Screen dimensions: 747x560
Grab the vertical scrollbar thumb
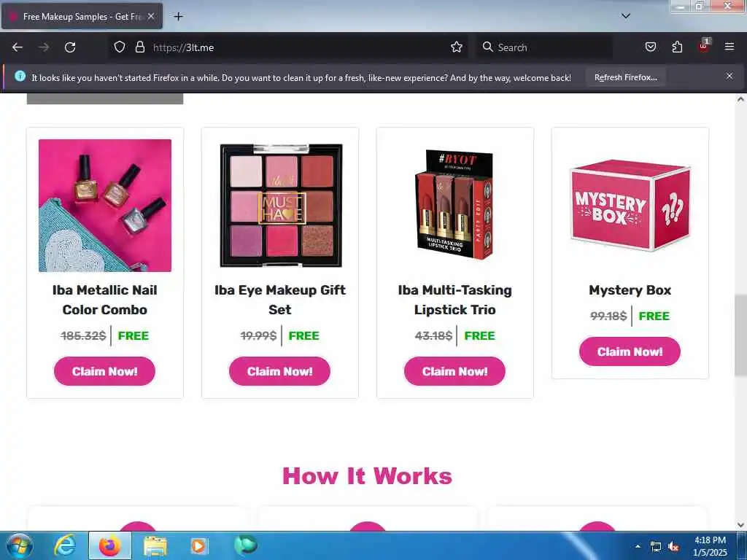pyautogui.click(x=741, y=335)
